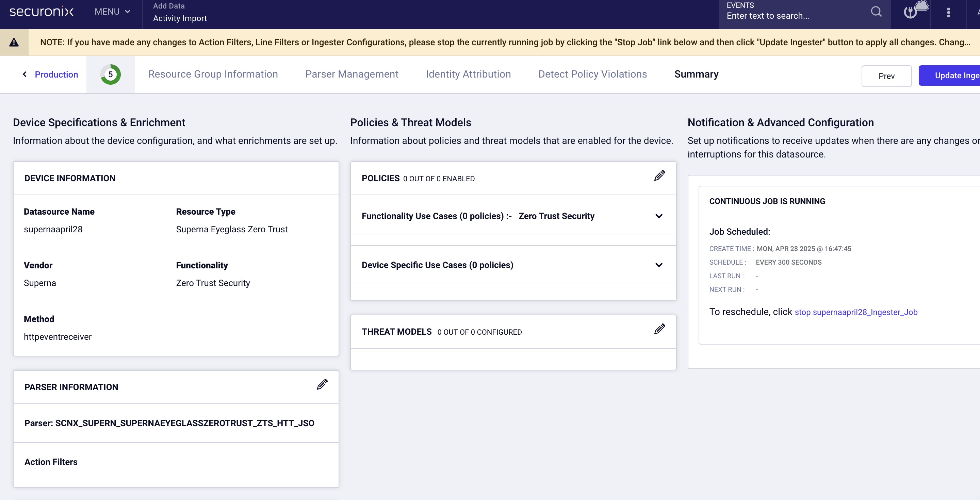
Task: Click the warning triangle icon
Action: pyautogui.click(x=14, y=42)
